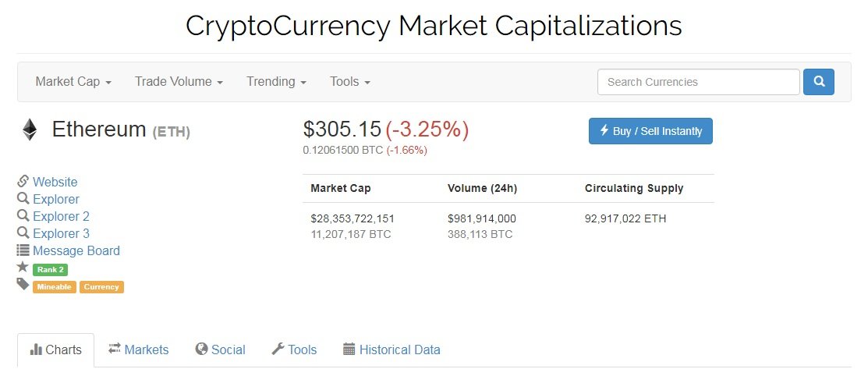Open the Market Cap dropdown menu
868x369 pixels.
click(x=73, y=82)
